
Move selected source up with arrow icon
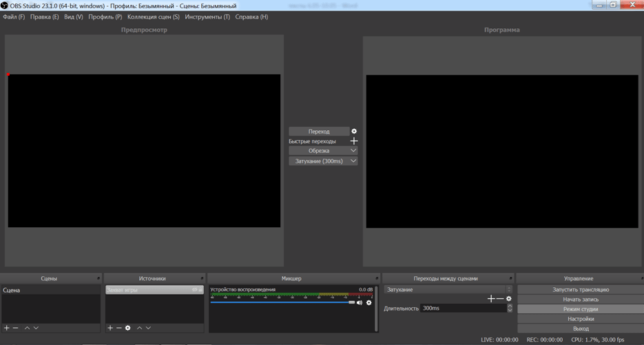click(139, 328)
